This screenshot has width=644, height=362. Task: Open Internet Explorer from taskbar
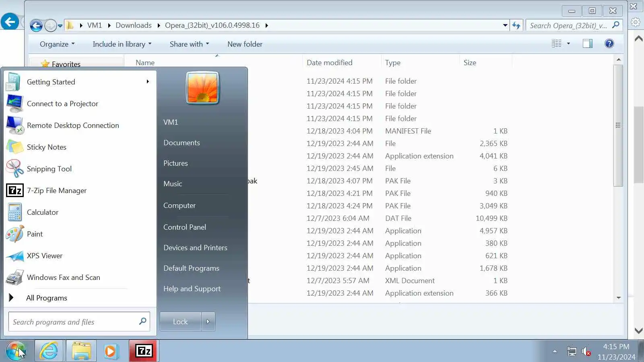click(x=49, y=351)
